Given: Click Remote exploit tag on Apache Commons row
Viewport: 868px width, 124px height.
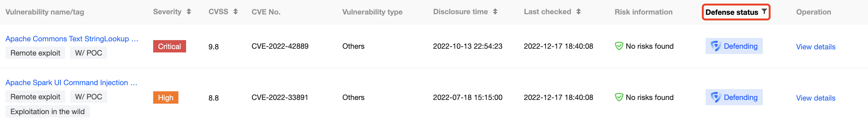Looking at the screenshot, I should [35, 53].
